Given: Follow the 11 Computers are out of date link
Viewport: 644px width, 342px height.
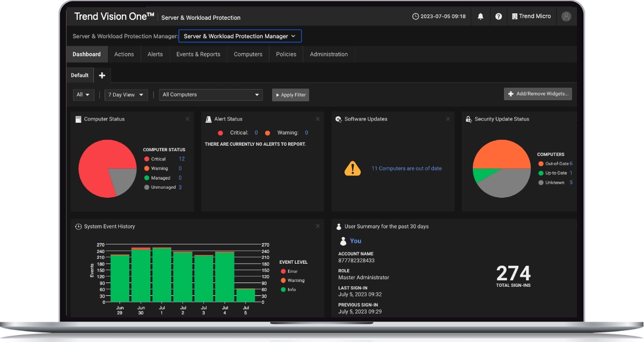Looking at the screenshot, I should [407, 168].
